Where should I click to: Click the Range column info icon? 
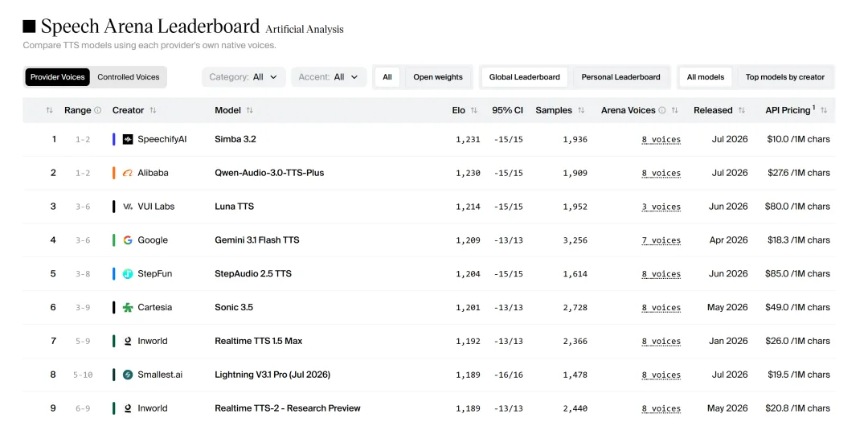point(98,110)
